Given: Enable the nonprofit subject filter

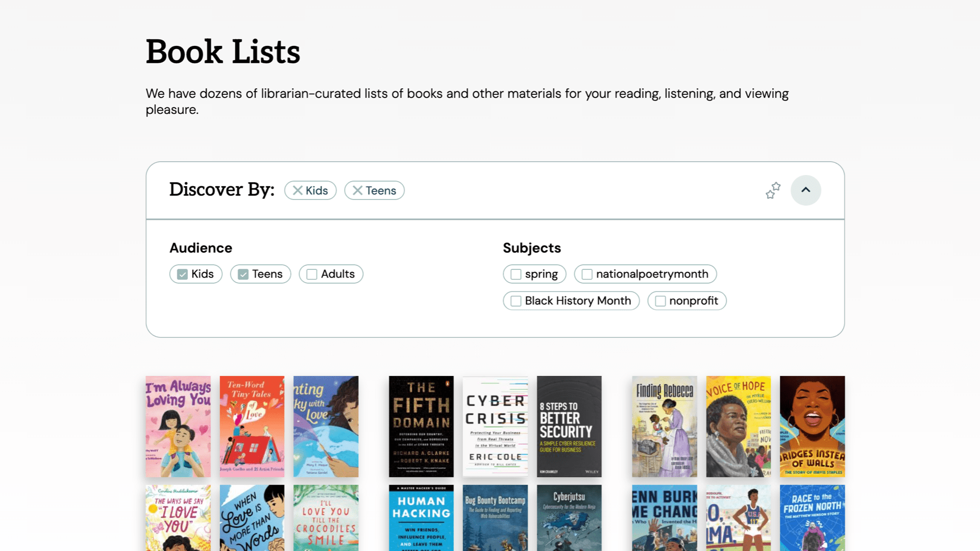Looking at the screenshot, I should [660, 301].
